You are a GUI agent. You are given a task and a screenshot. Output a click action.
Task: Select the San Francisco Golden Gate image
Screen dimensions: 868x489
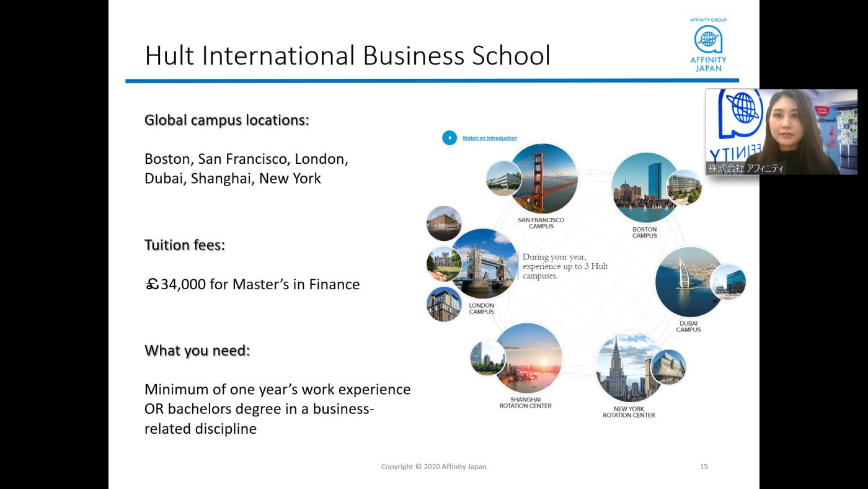544,179
